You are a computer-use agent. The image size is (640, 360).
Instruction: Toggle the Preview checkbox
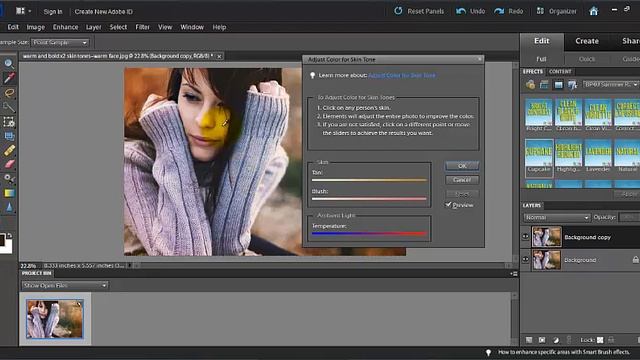(x=448, y=204)
